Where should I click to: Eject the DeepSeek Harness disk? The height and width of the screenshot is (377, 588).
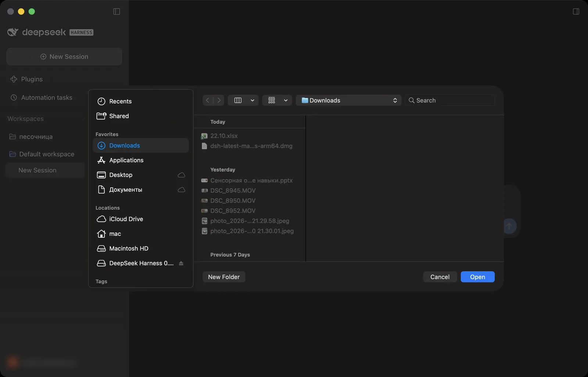[181, 263]
